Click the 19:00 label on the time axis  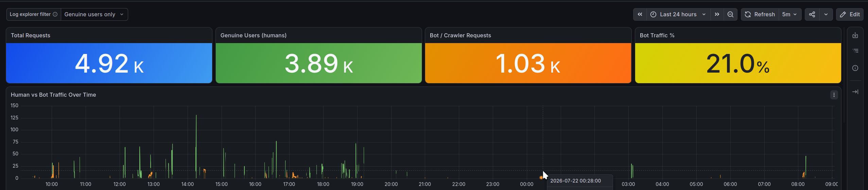click(357, 184)
